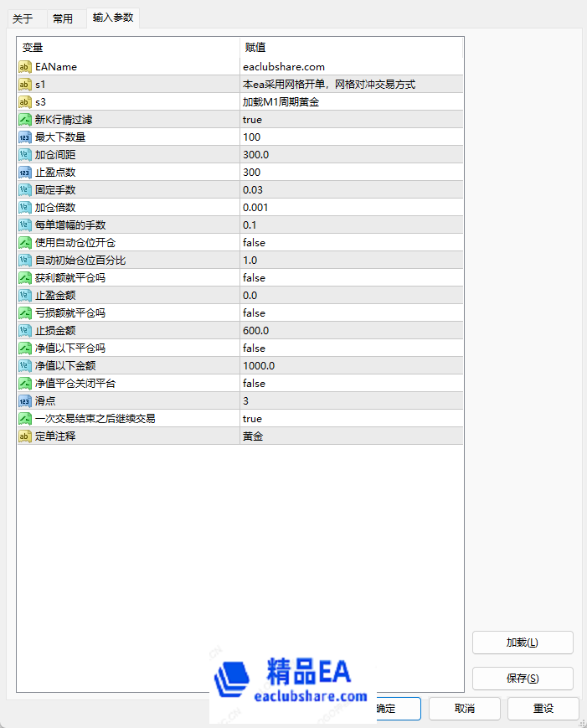Click the double icon beside 止盈金额
Viewport: 587px width, 728px height.
(x=24, y=295)
